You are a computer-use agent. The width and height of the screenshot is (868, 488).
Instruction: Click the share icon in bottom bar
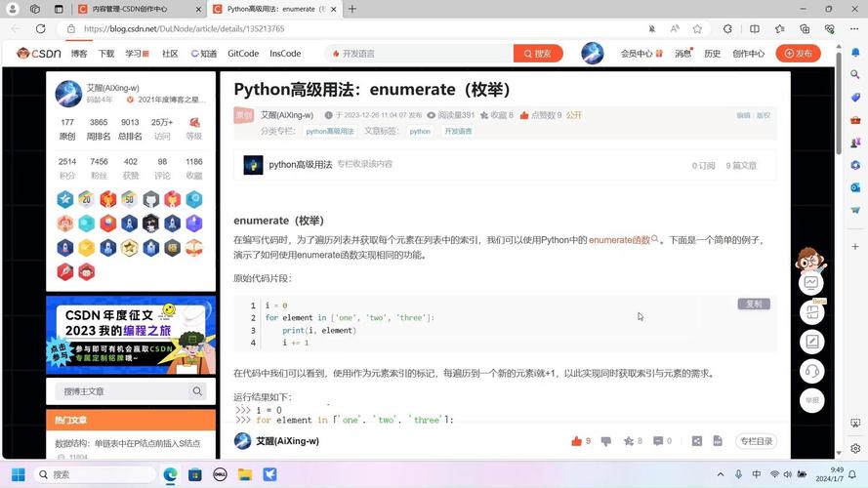click(697, 441)
